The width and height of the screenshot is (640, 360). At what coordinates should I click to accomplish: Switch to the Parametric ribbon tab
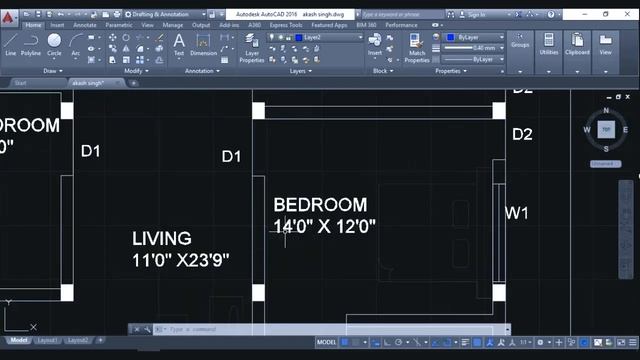click(119, 25)
